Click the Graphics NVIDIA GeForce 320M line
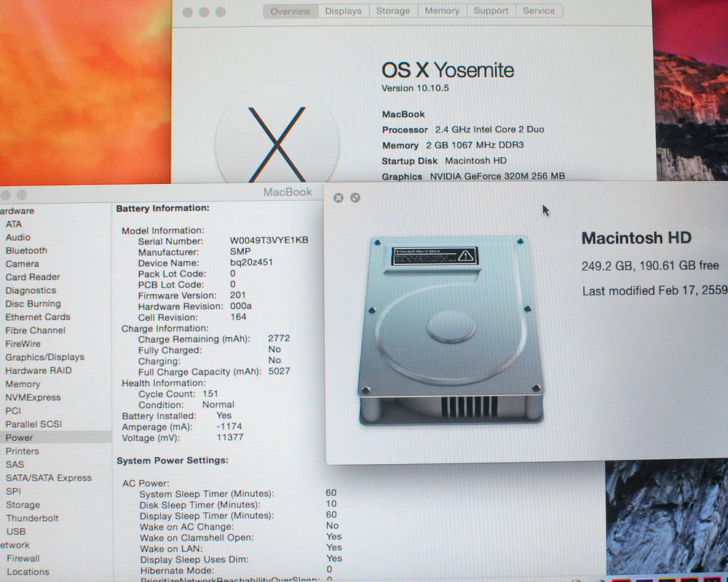The image size is (728, 582). click(473, 176)
